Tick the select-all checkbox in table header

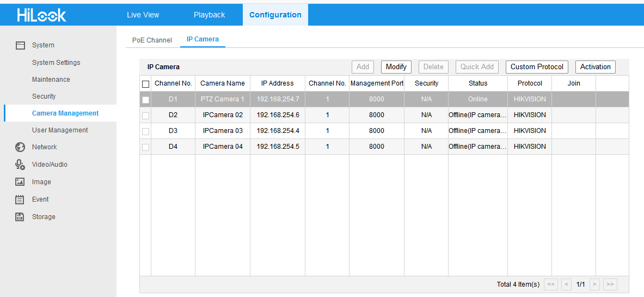pyautogui.click(x=145, y=84)
